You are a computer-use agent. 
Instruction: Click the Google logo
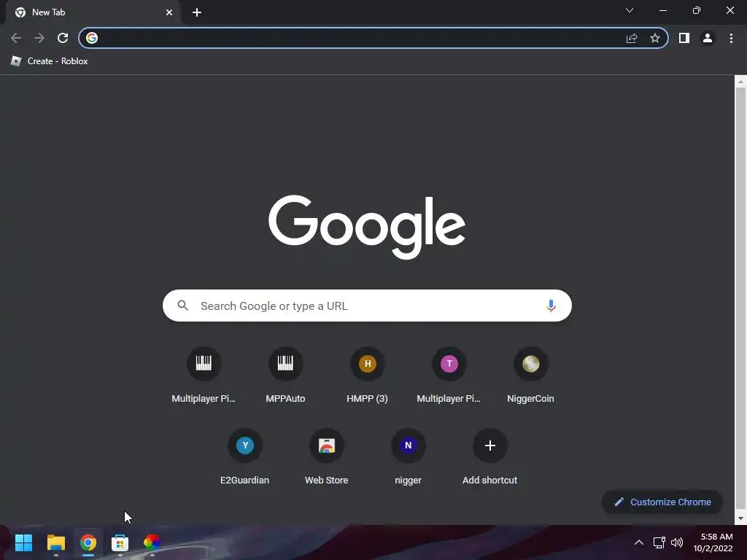click(367, 227)
